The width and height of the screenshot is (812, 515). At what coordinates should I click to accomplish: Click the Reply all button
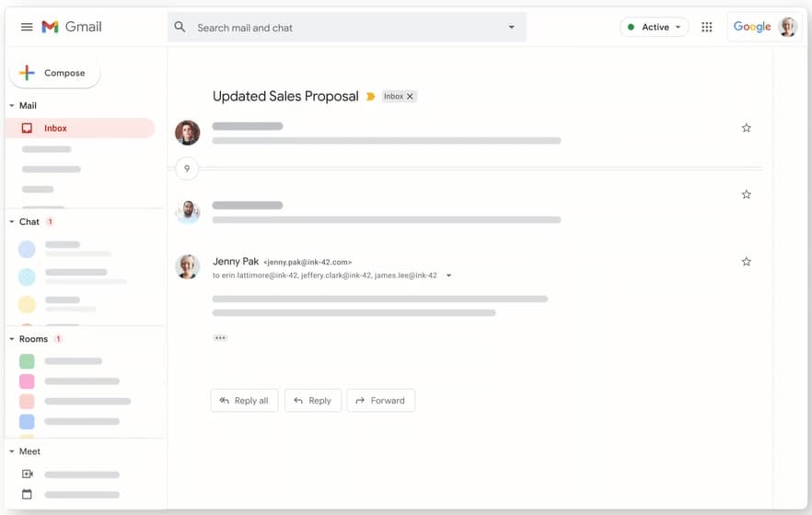pyautogui.click(x=244, y=401)
